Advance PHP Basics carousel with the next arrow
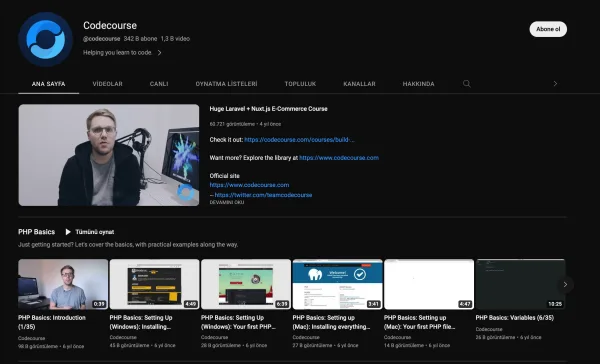 coord(565,284)
